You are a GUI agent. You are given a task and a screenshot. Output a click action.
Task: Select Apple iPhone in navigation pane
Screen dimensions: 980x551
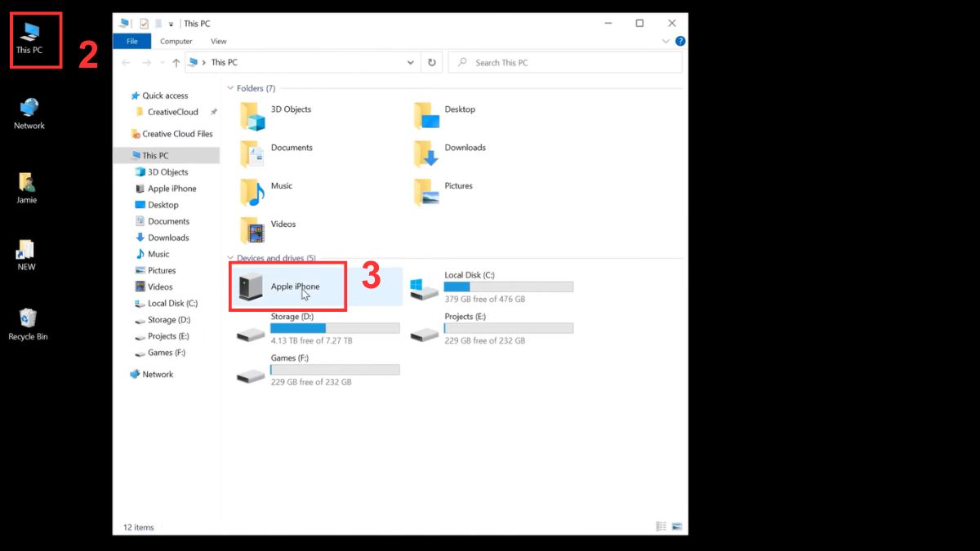(x=171, y=189)
